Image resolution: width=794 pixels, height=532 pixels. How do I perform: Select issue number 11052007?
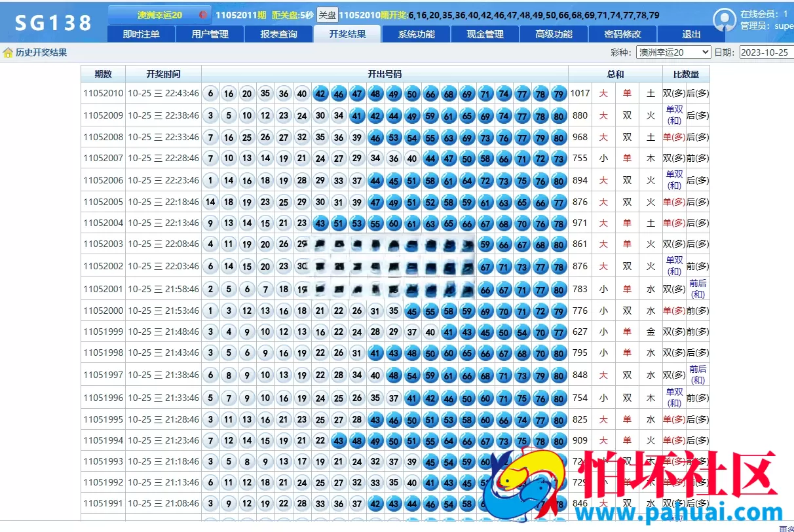coord(103,158)
